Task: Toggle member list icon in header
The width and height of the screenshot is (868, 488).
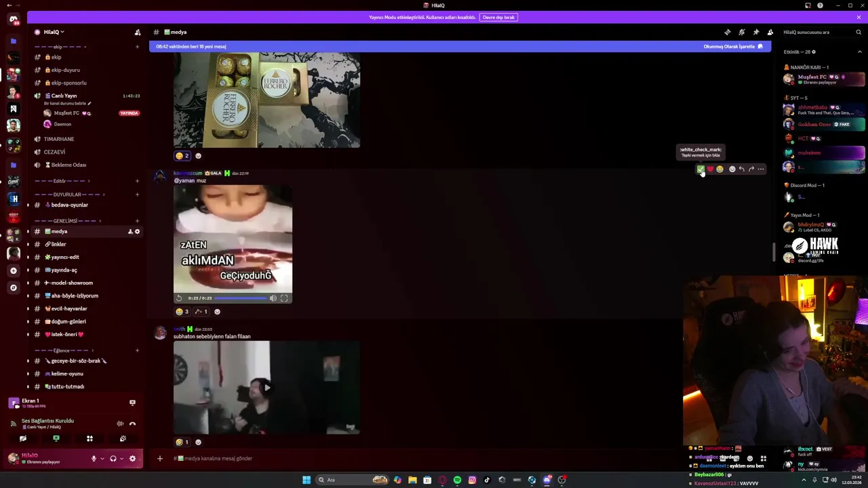Action: (770, 32)
